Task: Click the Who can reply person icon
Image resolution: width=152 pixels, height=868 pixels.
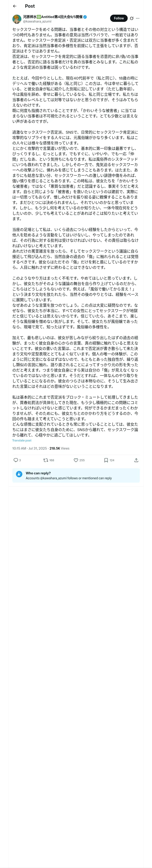Action: [19, 474]
